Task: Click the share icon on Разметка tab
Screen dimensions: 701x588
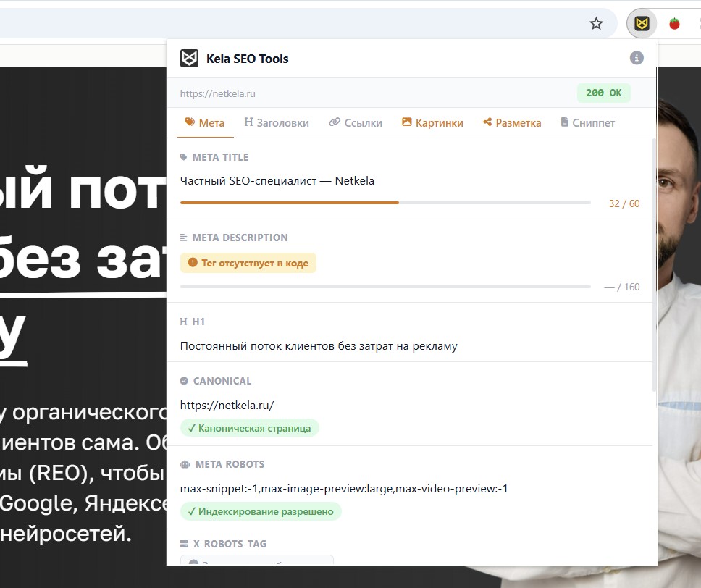Action: coord(487,122)
